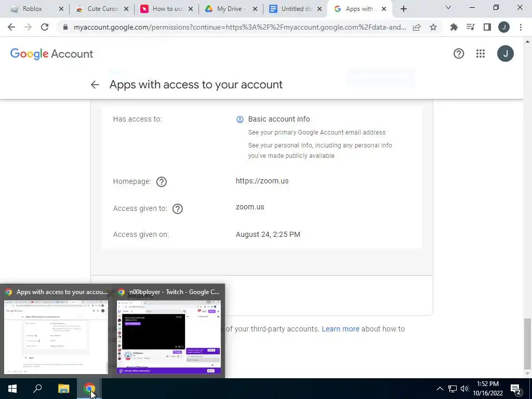This screenshot has width=532, height=399.
Task: Close the How to use tab
Action: (191, 9)
